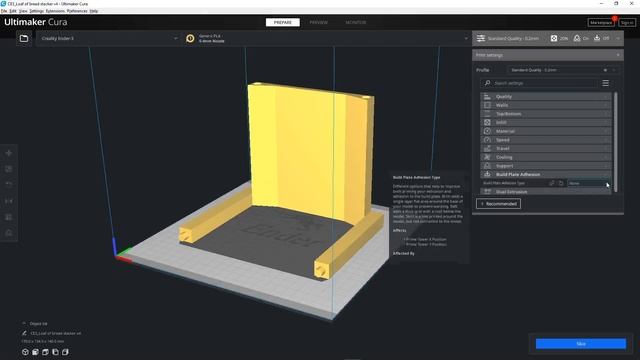Viewport: 640px width, 360px height.
Task: Click the infill 20% icon in summary bar
Action: 554,38
